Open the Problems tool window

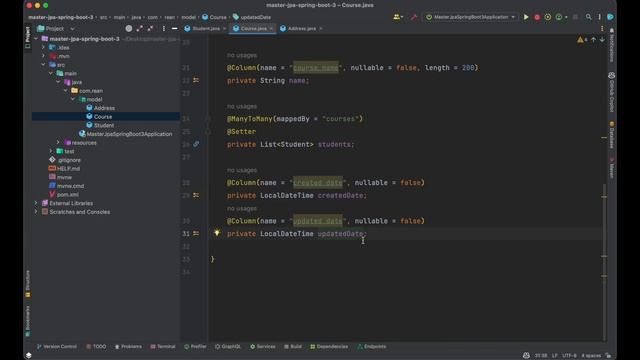(x=128, y=347)
